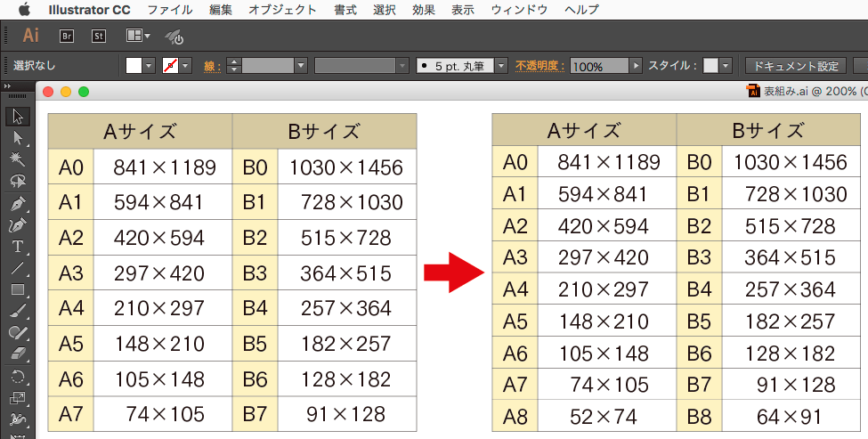Expand the opacity 100% slider arrow
Screen dimensions: 868x439
point(636,66)
